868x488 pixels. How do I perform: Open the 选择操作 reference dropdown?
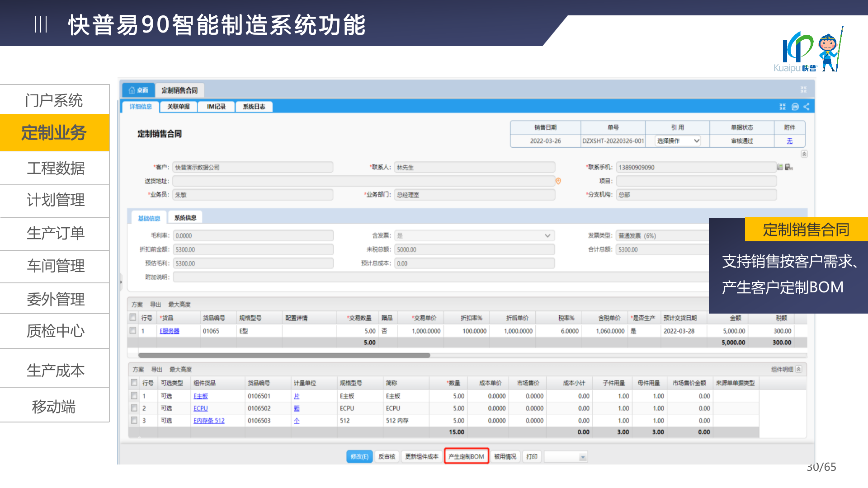678,141
